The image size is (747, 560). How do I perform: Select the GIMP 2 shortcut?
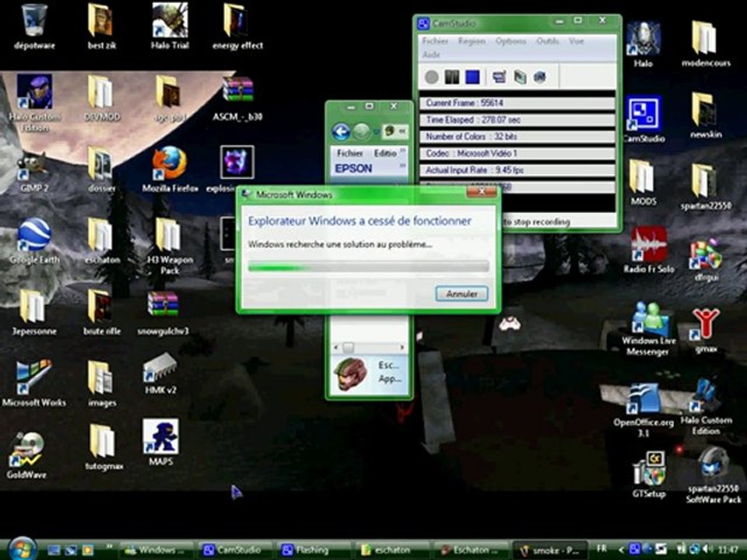click(34, 171)
